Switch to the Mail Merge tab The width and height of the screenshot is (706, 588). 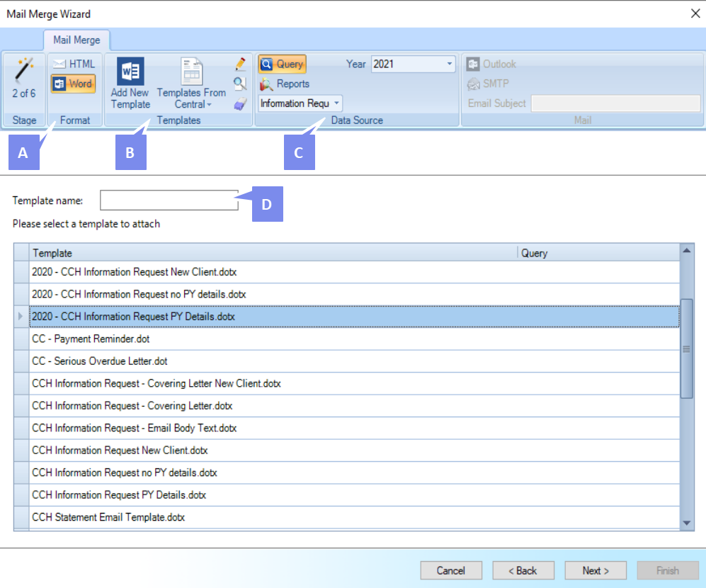pyautogui.click(x=76, y=40)
